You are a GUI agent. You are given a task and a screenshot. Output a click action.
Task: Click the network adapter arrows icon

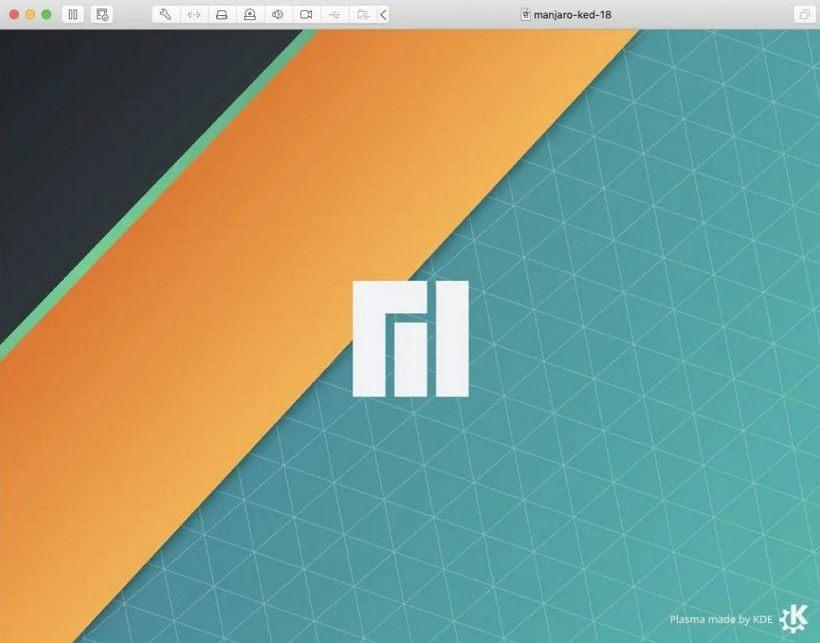194,15
